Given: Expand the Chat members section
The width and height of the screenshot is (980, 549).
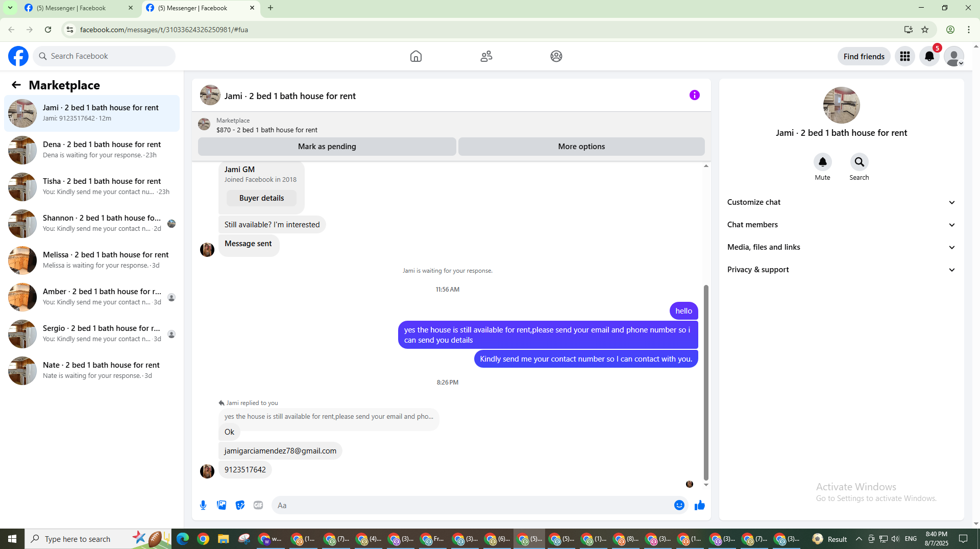Looking at the screenshot, I should pyautogui.click(x=841, y=225).
